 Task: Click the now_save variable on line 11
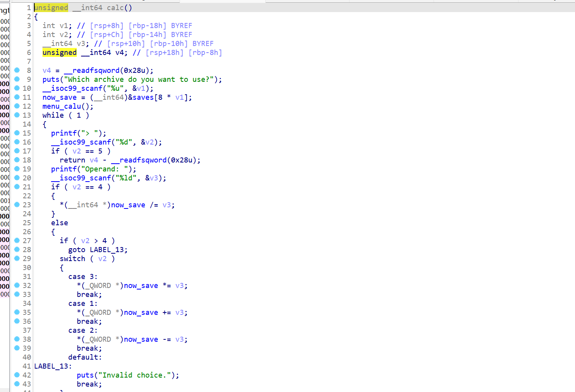point(60,97)
